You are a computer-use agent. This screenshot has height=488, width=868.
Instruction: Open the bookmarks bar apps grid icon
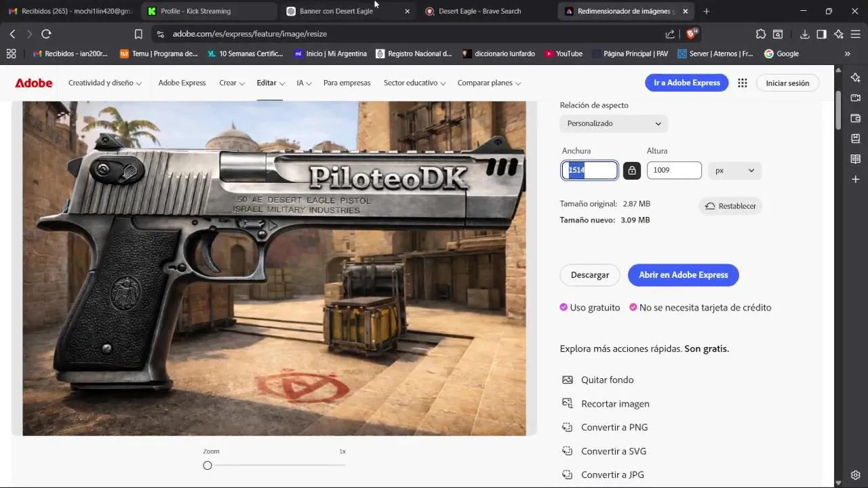point(11,54)
